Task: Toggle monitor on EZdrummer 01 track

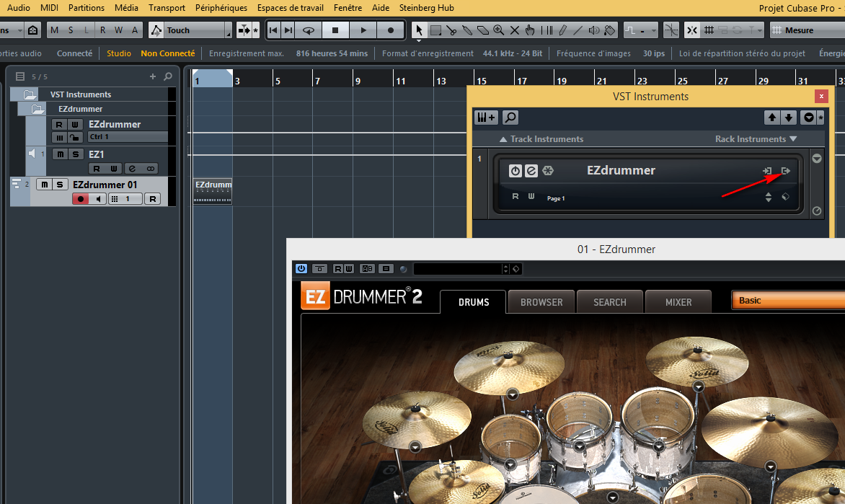Action: [x=97, y=199]
